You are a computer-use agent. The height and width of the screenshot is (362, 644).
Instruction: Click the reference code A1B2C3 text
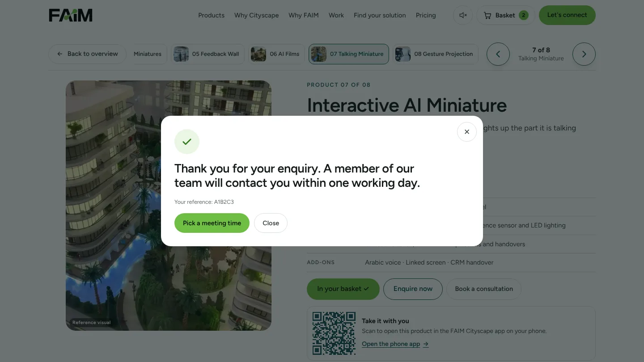pyautogui.click(x=224, y=202)
